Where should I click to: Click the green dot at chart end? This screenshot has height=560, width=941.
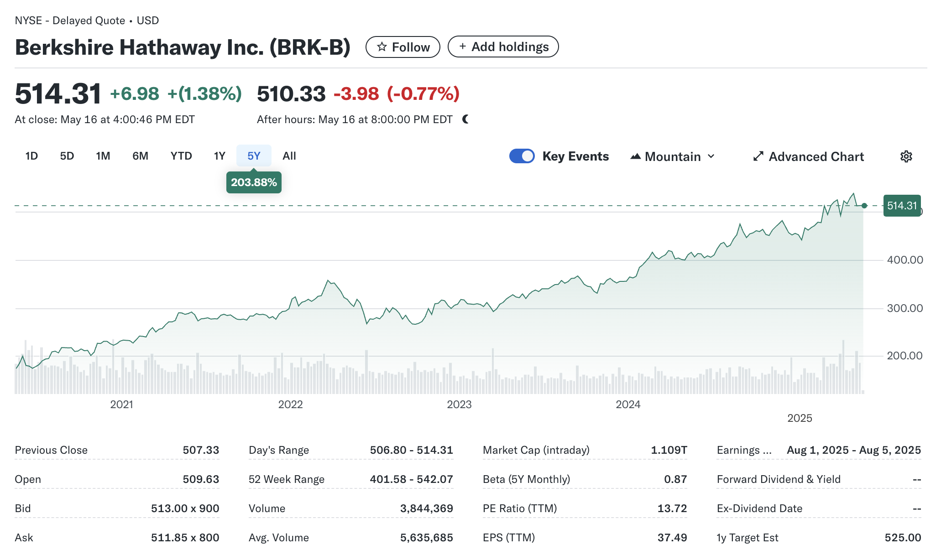coord(864,206)
